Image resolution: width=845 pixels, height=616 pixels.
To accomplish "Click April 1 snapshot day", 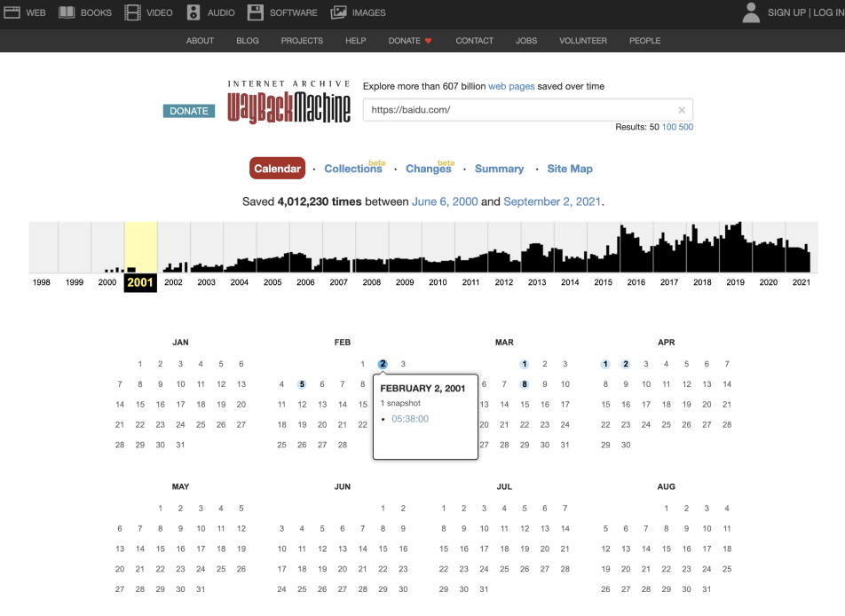I will [x=605, y=364].
